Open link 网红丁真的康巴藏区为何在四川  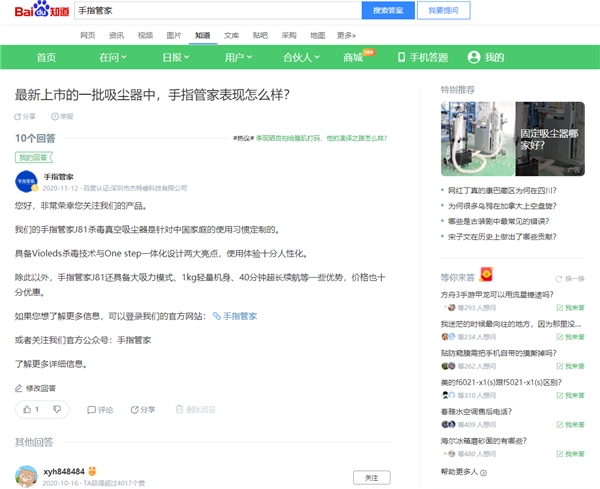[x=502, y=191]
